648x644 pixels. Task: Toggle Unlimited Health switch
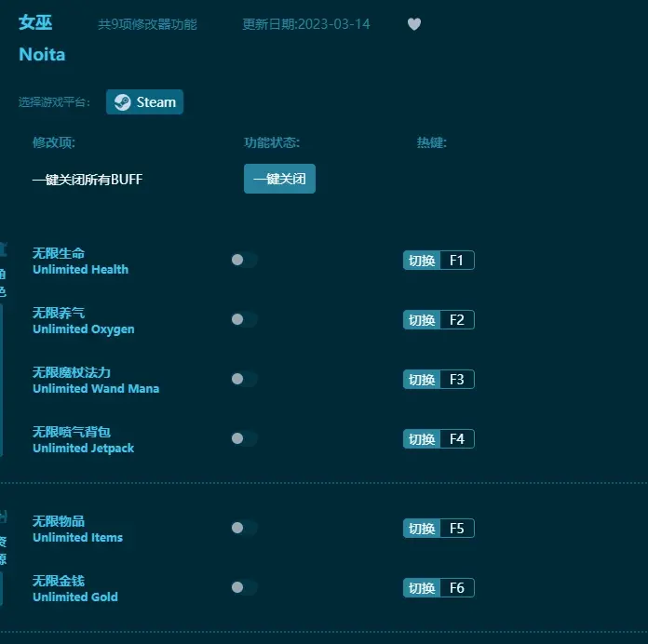244,260
